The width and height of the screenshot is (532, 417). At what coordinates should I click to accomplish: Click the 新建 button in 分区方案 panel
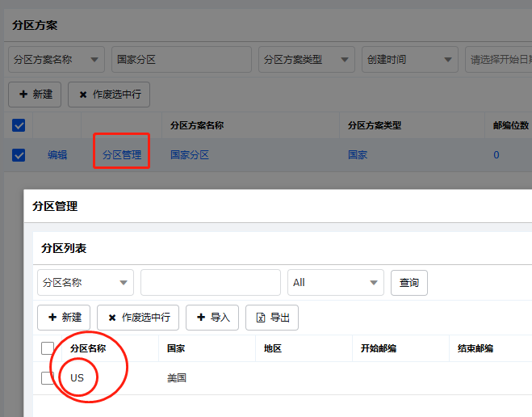coord(35,95)
